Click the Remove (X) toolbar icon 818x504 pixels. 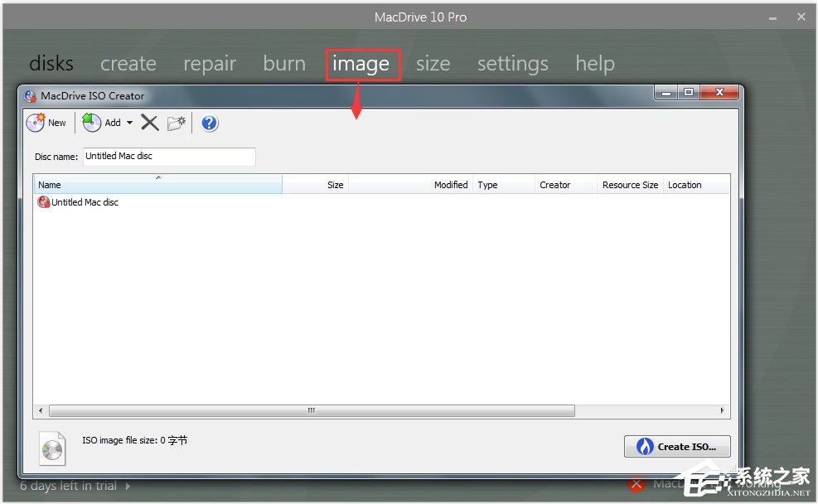coord(150,124)
